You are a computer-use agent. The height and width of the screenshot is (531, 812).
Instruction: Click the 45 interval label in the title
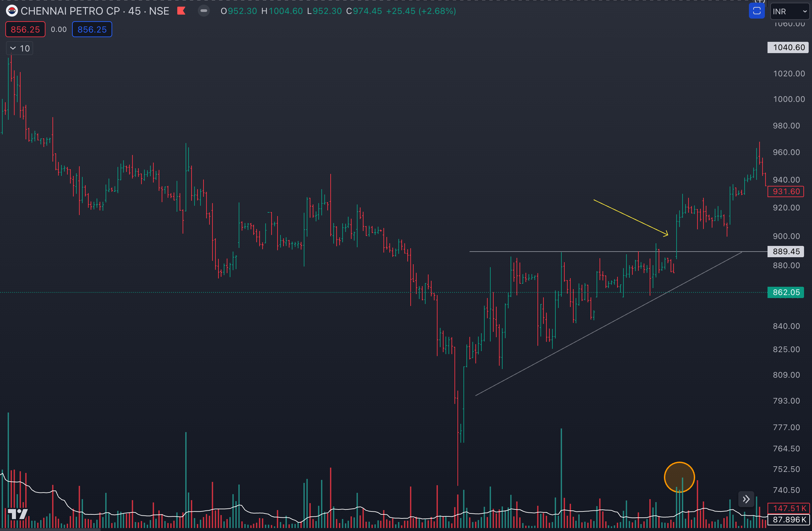[134, 11]
